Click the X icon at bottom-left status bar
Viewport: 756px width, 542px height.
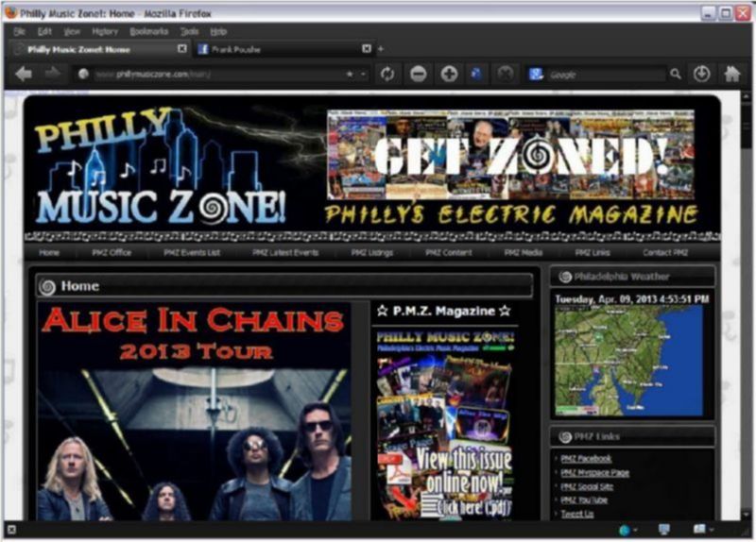tap(11, 530)
